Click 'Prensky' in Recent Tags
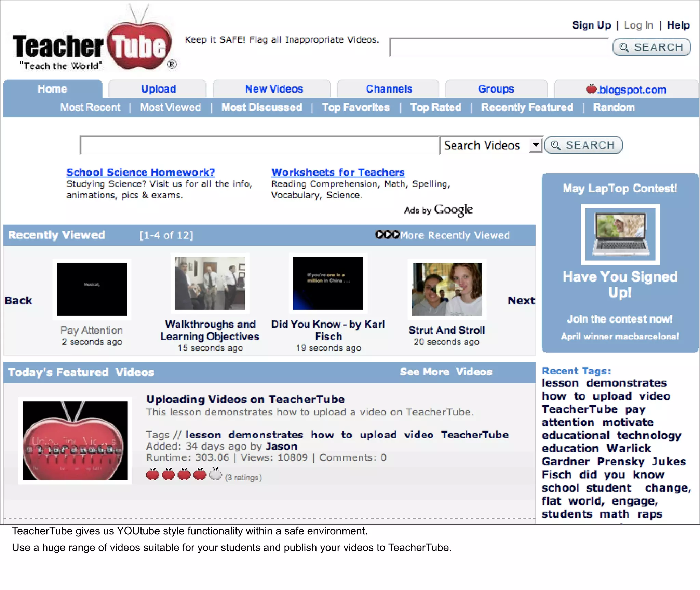The width and height of the screenshot is (700, 590). [x=621, y=462]
